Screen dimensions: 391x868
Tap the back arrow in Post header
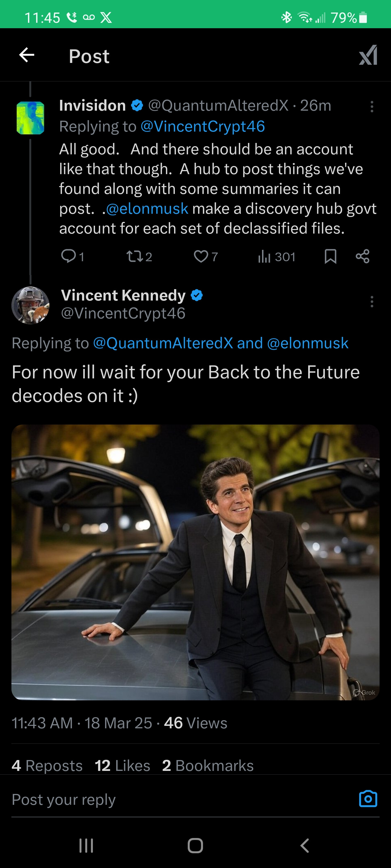tap(27, 55)
